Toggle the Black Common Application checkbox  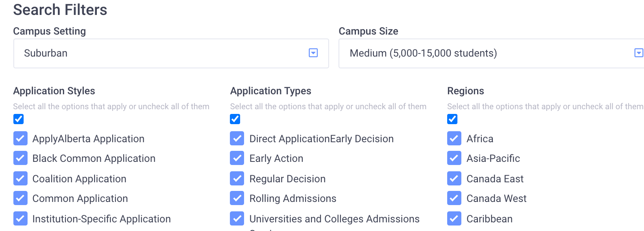point(20,158)
